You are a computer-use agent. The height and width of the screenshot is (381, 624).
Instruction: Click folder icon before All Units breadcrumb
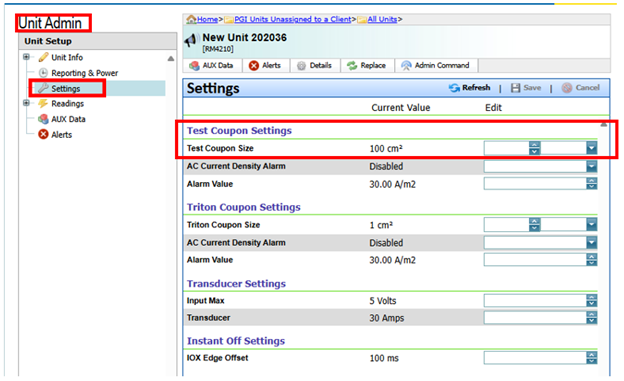pos(362,19)
